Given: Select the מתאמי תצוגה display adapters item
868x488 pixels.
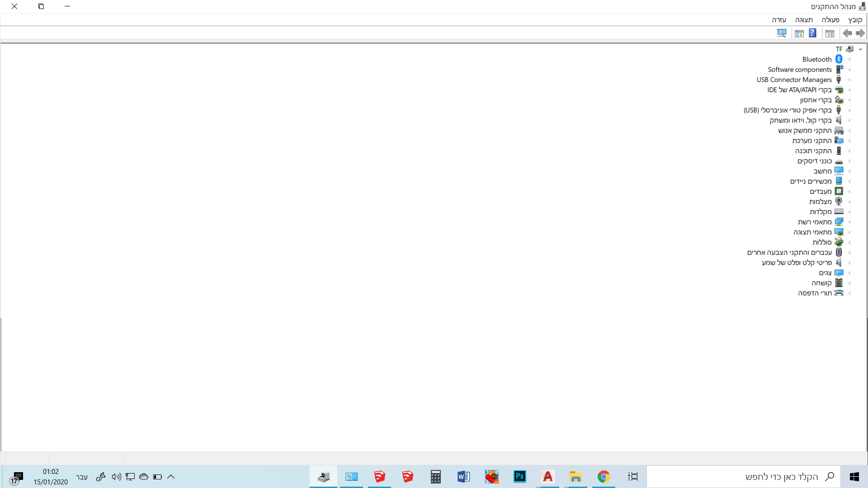Looking at the screenshot, I should pyautogui.click(x=812, y=232).
